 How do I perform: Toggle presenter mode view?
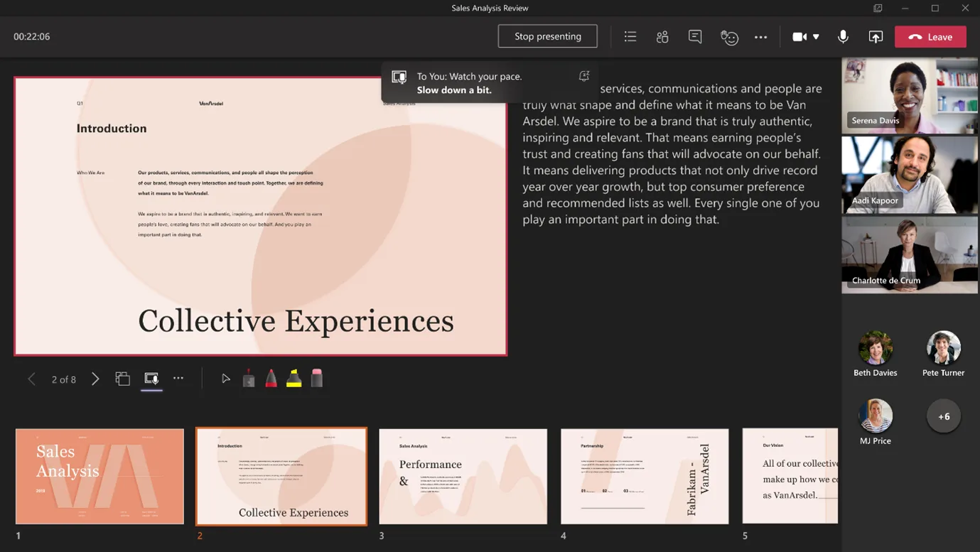pyautogui.click(x=151, y=378)
